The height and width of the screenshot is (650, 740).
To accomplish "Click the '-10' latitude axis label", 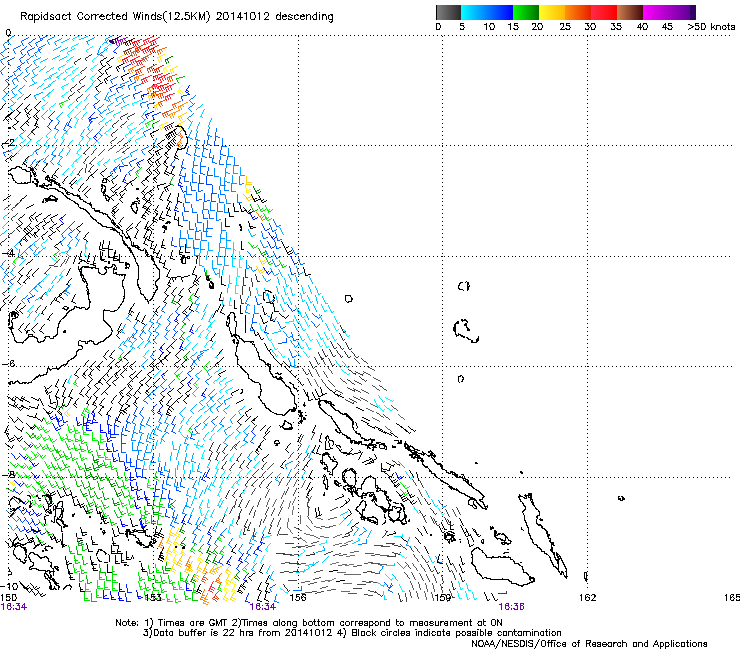I will tap(9, 586).
